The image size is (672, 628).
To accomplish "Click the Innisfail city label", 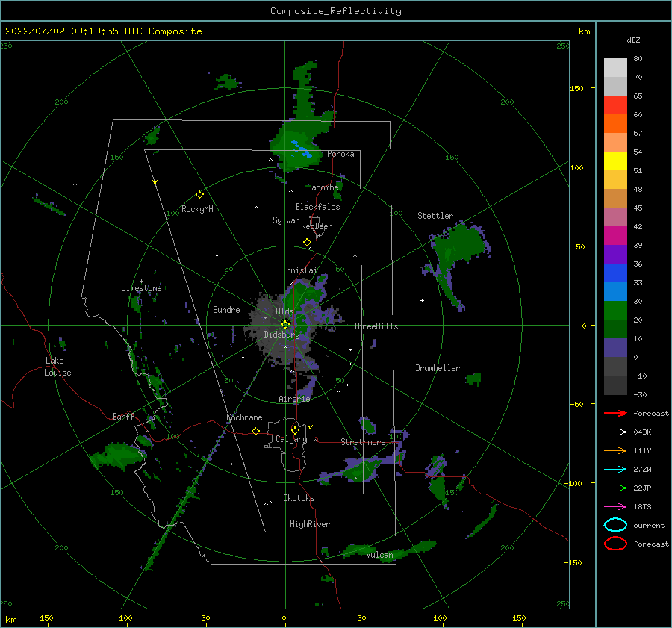I will tap(302, 270).
